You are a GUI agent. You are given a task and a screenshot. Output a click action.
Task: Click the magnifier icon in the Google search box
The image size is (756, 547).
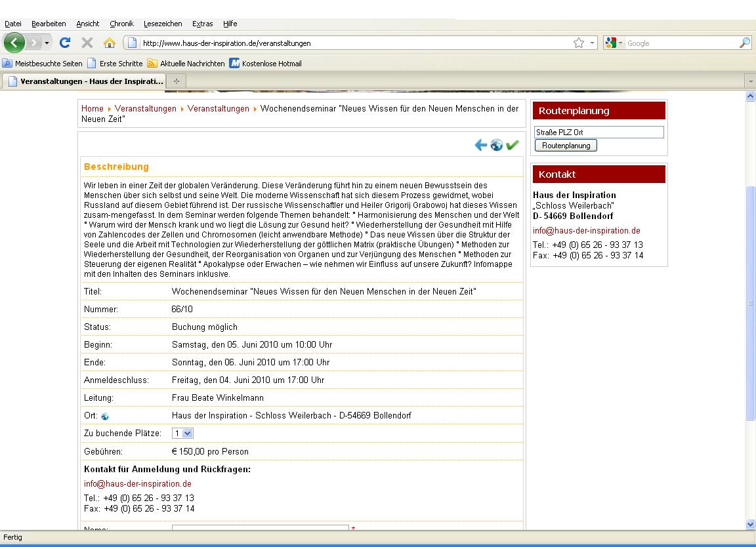744,43
